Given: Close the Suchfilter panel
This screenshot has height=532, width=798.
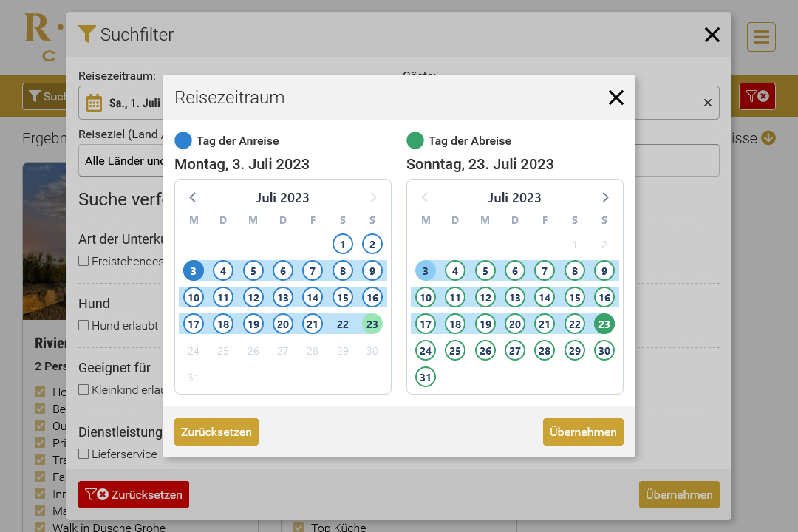Looking at the screenshot, I should (712, 35).
